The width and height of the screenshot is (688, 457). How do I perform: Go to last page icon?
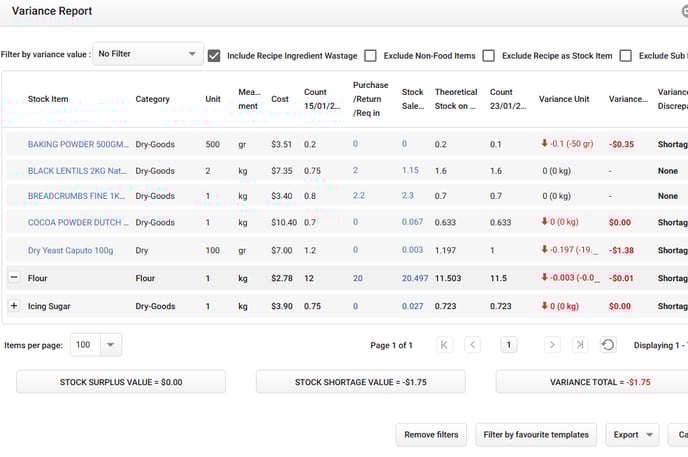(580, 345)
